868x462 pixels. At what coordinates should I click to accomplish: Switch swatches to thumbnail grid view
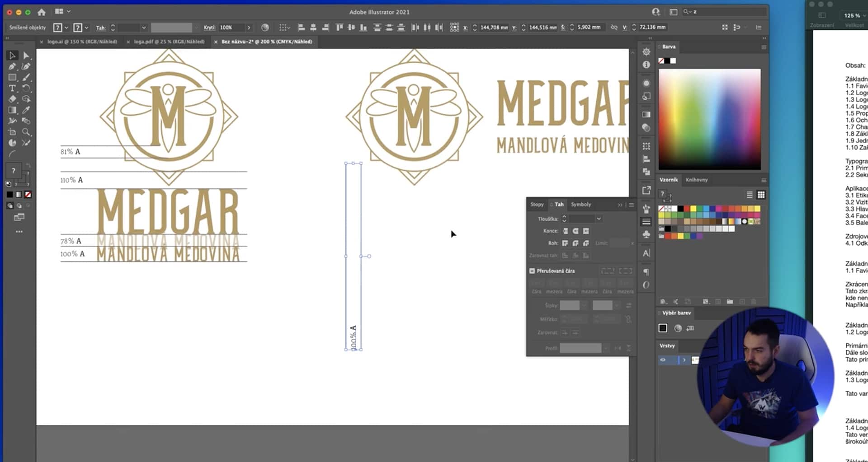pyautogui.click(x=761, y=195)
